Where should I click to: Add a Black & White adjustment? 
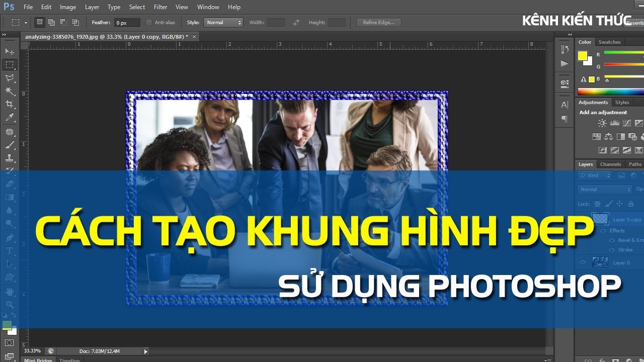(x=621, y=136)
